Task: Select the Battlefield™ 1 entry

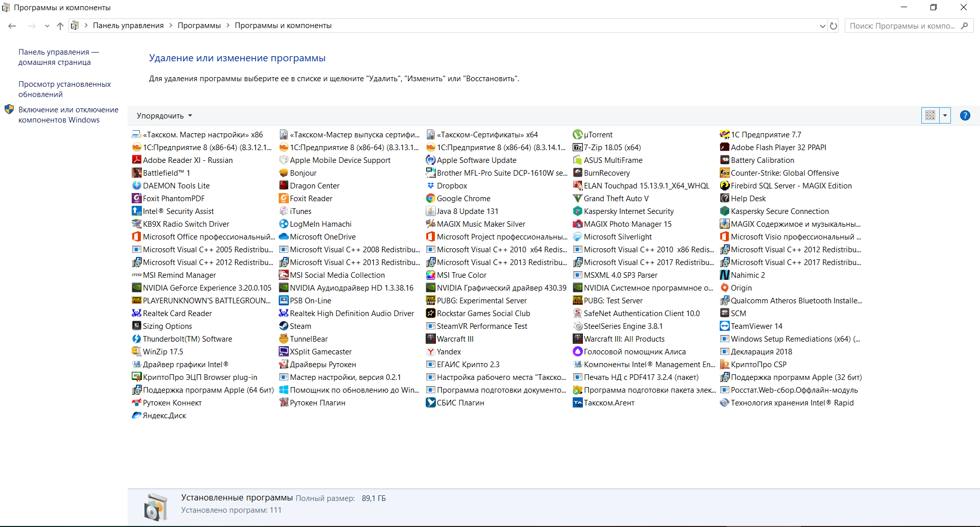Action: pyautogui.click(x=161, y=173)
